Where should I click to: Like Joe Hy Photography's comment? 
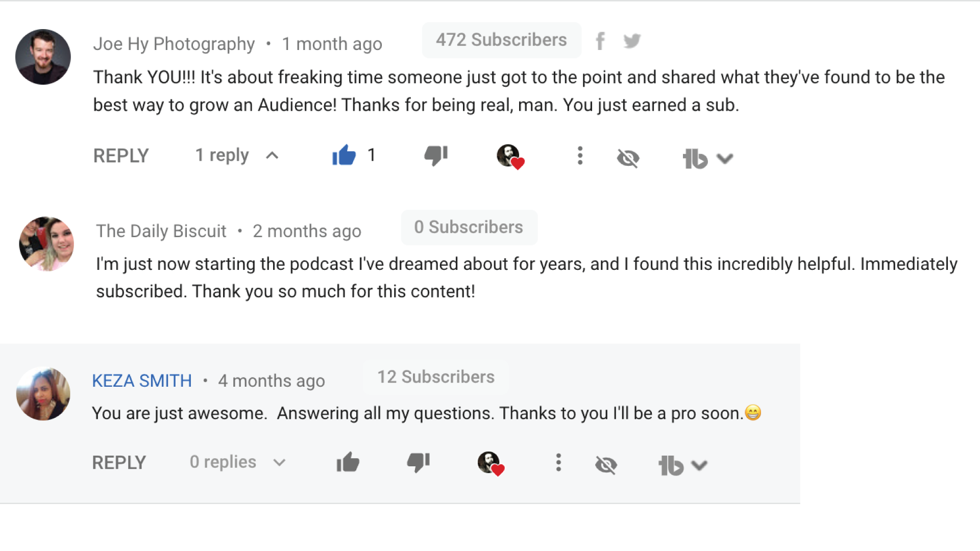pyautogui.click(x=344, y=155)
